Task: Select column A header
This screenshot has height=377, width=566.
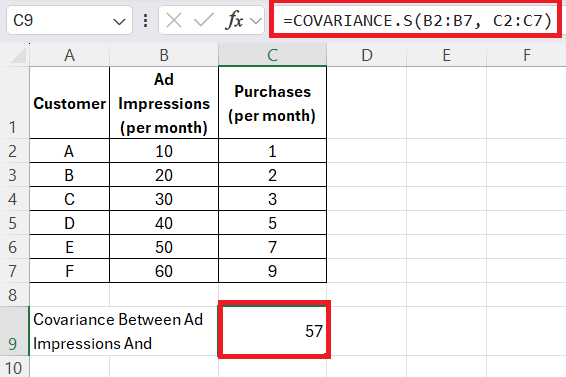Action: (x=69, y=55)
